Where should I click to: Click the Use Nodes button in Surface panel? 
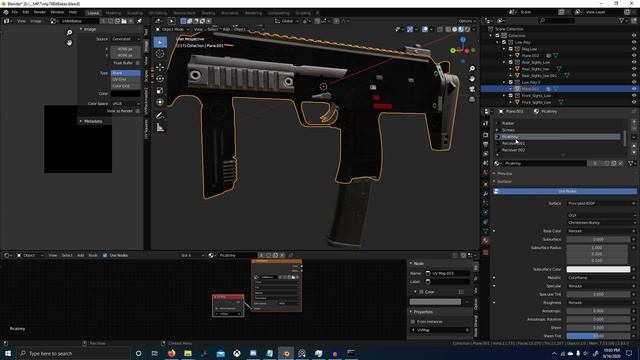click(x=565, y=191)
